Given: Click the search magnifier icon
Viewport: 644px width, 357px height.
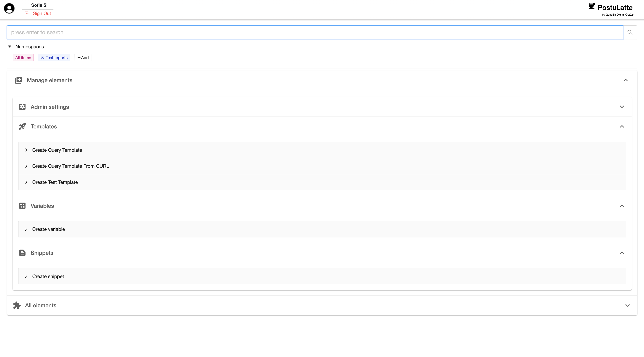Looking at the screenshot, I should click(x=630, y=32).
